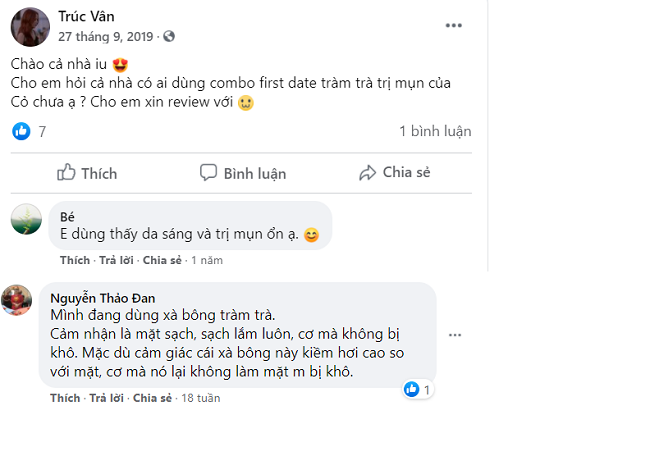Open Trúc Vân profile name link

[x=86, y=17]
